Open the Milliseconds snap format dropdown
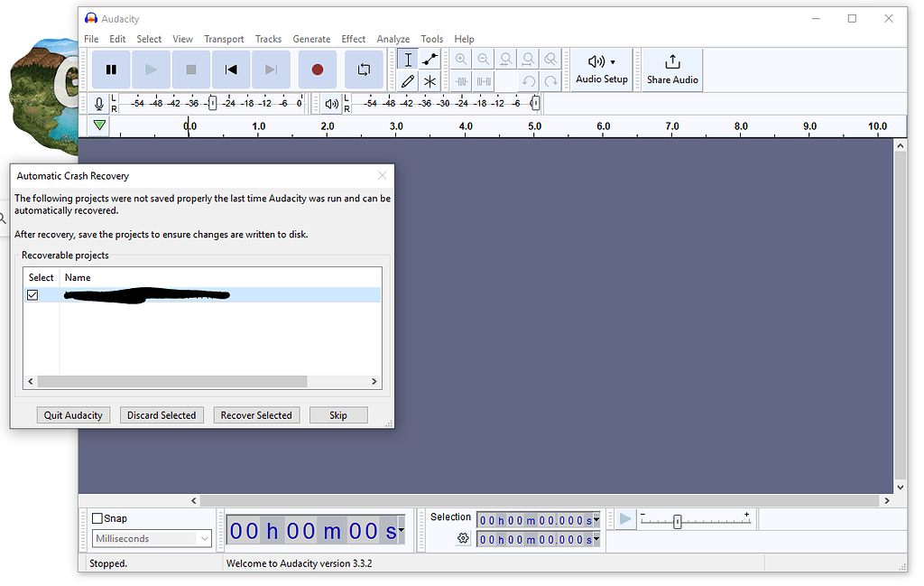 [206, 538]
